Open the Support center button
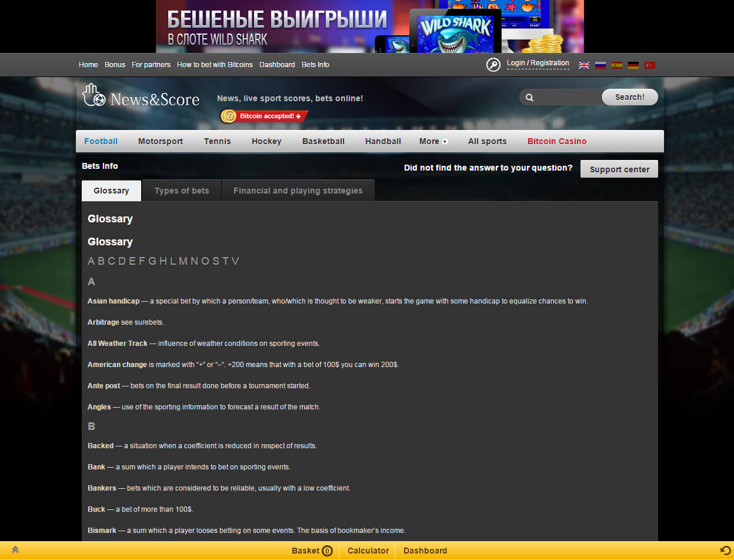 [x=619, y=169]
